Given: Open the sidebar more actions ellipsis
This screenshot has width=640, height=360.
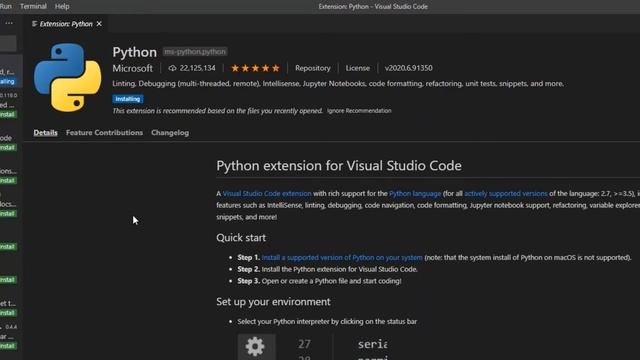Looking at the screenshot, I should tap(9, 23).
